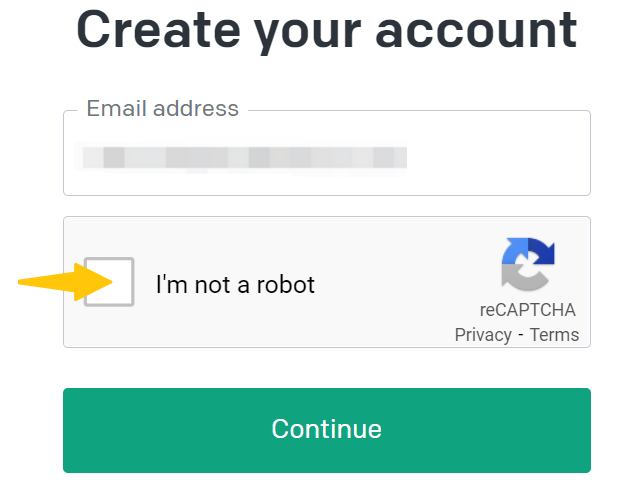This screenshot has width=641, height=480.
Task: Click the reCAPTCHA text under the logo
Action: [527, 310]
